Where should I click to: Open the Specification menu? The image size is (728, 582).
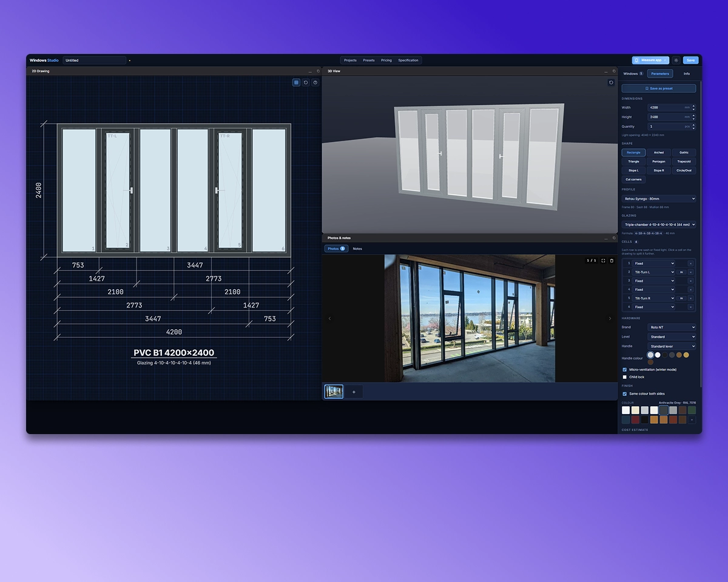[408, 61]
